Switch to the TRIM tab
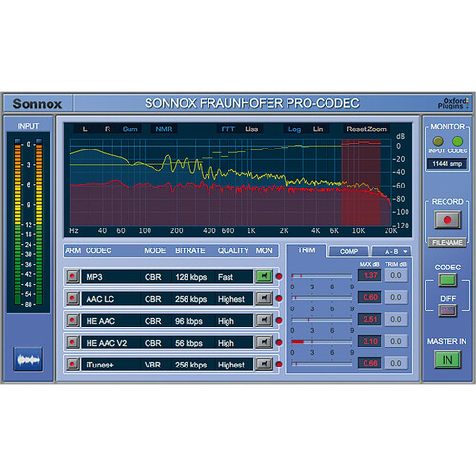 307,250
